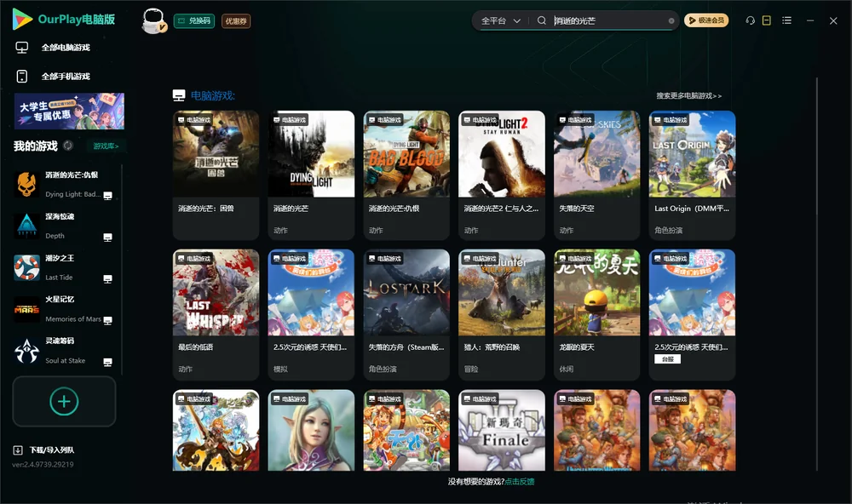This screenshot has height=504, width=852.
Task: Open the Bad Blood 消逝的光芒:仇恨 card
Action: (x=406, y=175)
